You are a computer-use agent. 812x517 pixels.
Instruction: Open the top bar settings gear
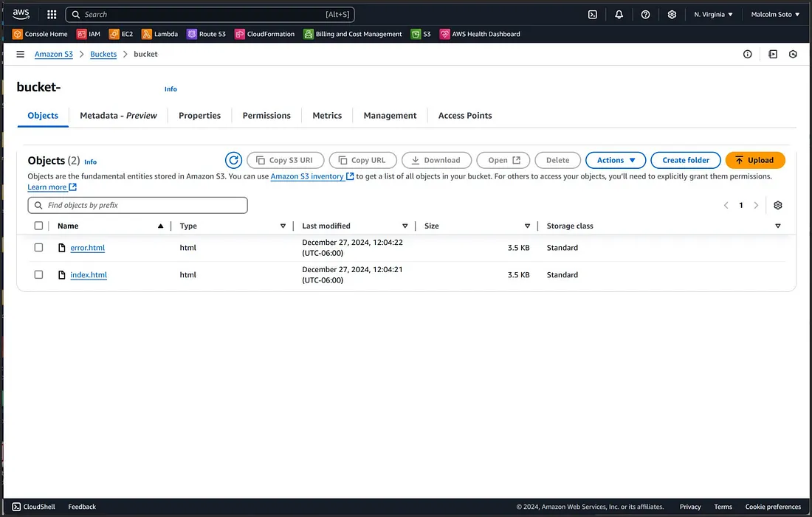pos(671,13)
